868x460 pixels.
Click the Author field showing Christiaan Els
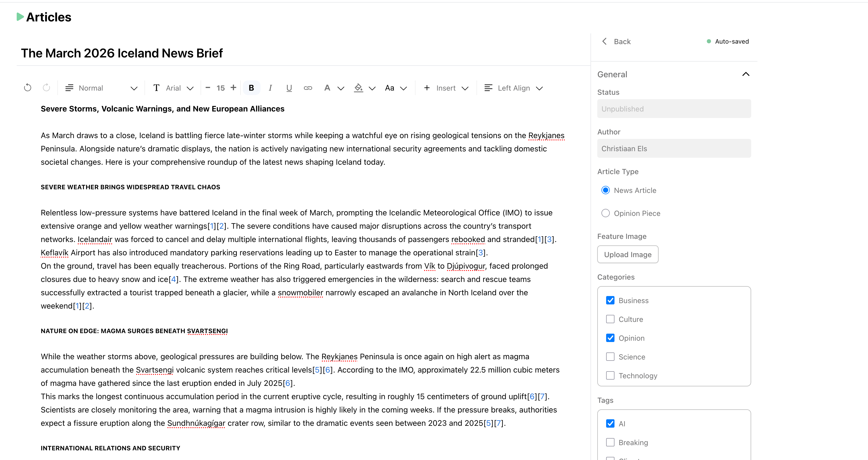(x=674, y=148)
